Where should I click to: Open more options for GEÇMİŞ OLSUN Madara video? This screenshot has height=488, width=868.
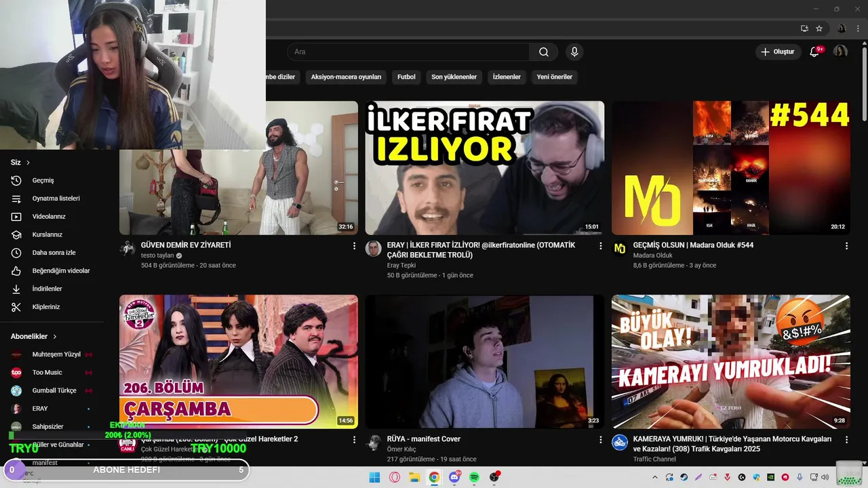coord(846,246)
